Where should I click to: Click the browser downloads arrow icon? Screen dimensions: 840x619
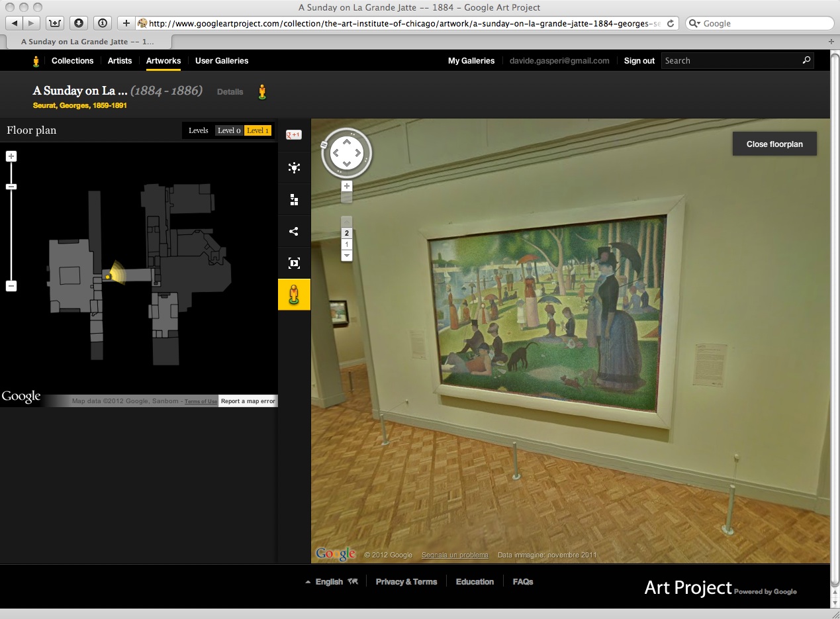point(79,23)
